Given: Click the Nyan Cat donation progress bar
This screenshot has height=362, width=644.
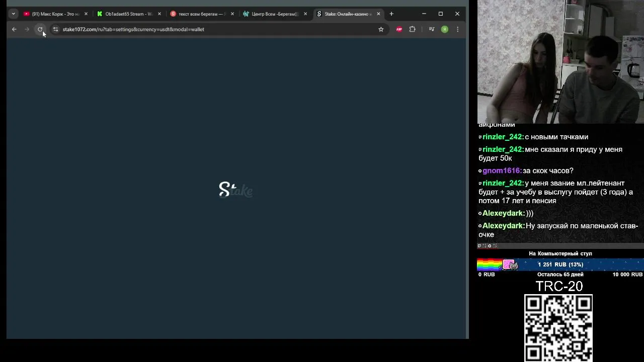Looking at the screenshot, I should tap(560, 264).
